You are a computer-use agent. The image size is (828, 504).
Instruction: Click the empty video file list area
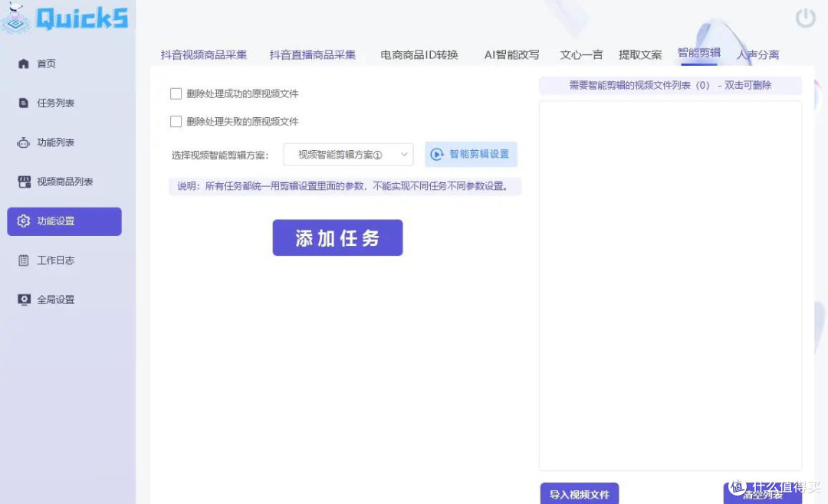[x=670, y=286]
